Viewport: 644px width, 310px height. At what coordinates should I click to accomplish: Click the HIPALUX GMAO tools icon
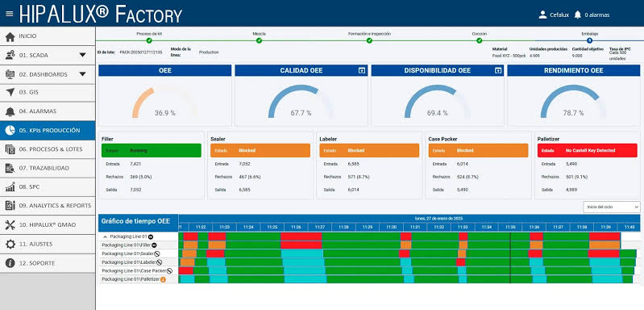pos(10,225)
